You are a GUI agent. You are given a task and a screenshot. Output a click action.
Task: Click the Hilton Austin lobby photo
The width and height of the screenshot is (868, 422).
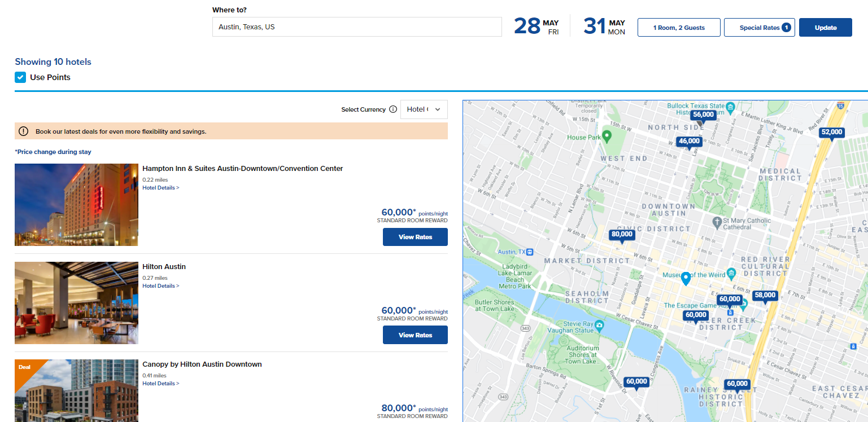coord(76,303)
